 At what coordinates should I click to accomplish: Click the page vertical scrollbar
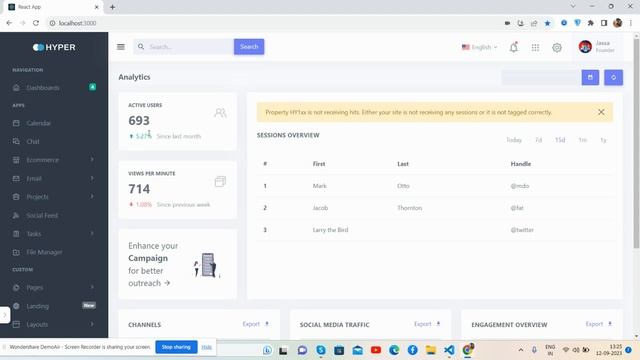[x=636, y=143]
